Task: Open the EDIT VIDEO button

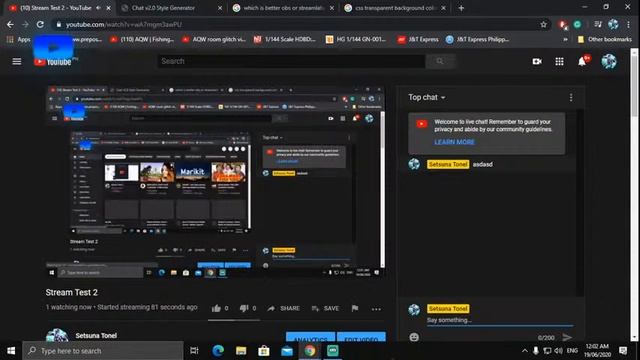Action: [x=361, y=338]
